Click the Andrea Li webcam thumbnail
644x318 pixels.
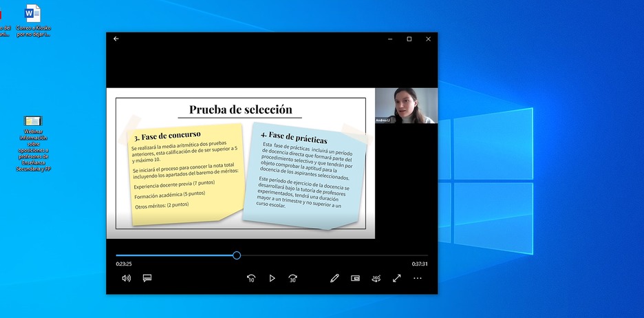(x=406, y=105)
